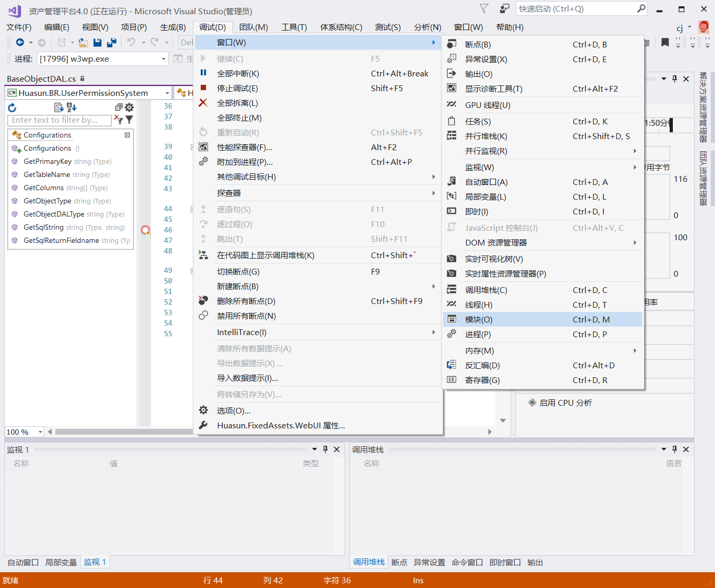
Task: Click the Delete All Breakpoints icon
Action: tap(203, 301)
